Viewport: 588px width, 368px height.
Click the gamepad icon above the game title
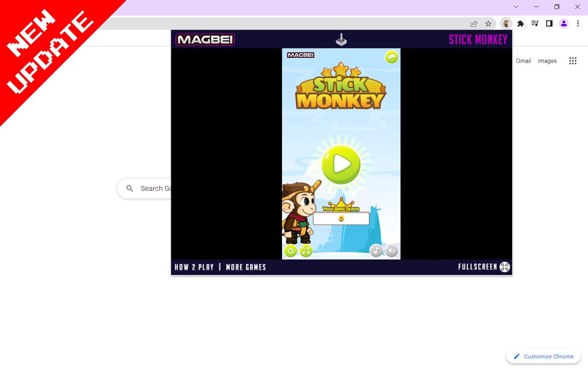391,57
